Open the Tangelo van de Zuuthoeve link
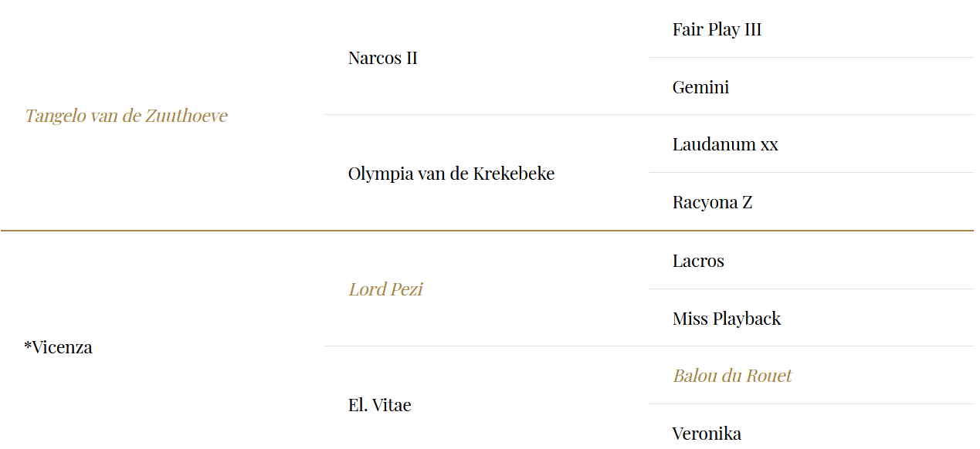Screen dimensions: 980x449 point(126,116)
